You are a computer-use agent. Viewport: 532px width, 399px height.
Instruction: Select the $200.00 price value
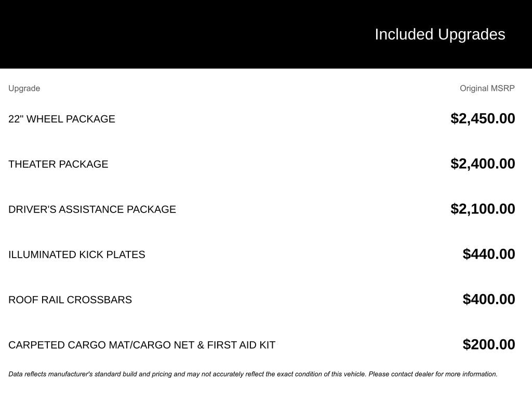489,344
